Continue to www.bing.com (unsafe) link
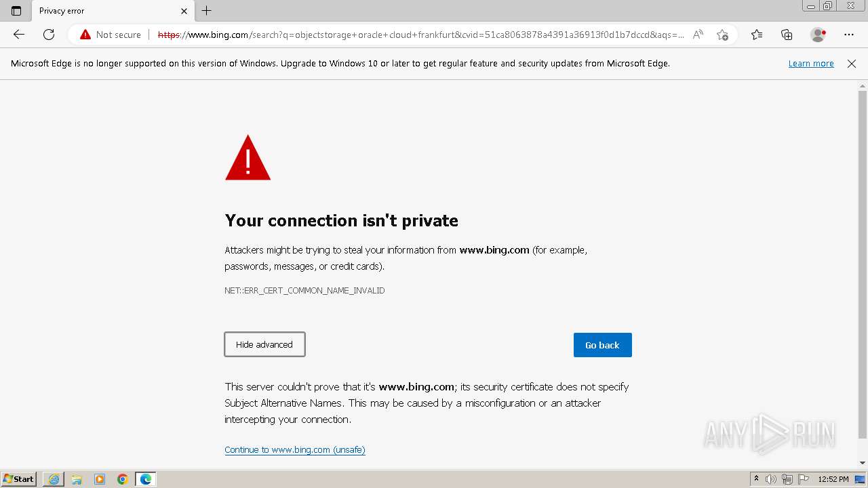The image size is (868, 488). (x=295, y=449)
